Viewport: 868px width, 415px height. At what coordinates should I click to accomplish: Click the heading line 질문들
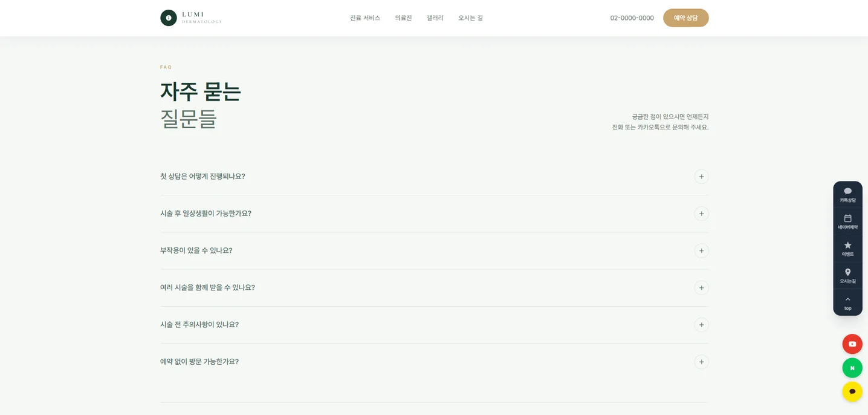(x=189, y=119)
